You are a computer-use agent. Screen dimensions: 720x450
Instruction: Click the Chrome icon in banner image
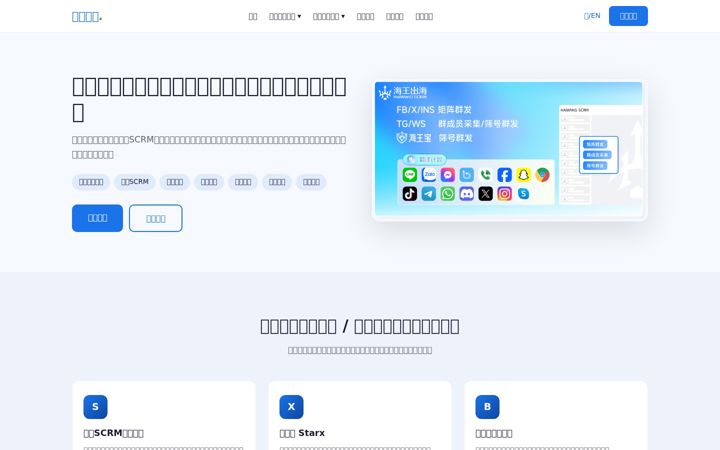click(x=542, y=175)
